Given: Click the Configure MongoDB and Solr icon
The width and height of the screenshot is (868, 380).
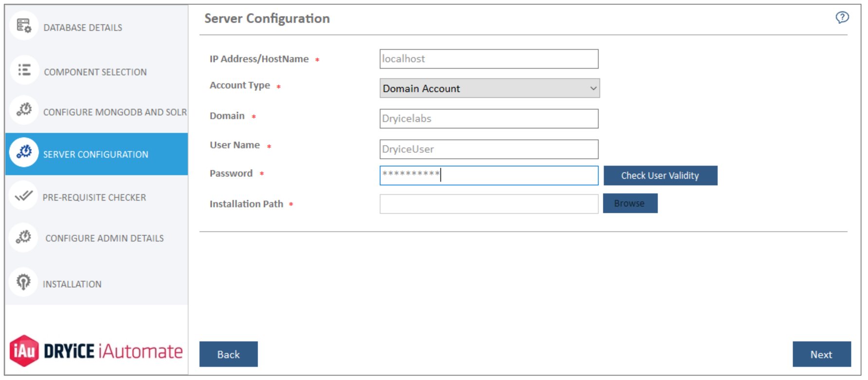Looking at the screenshot, I should click(x=24, y=110).
